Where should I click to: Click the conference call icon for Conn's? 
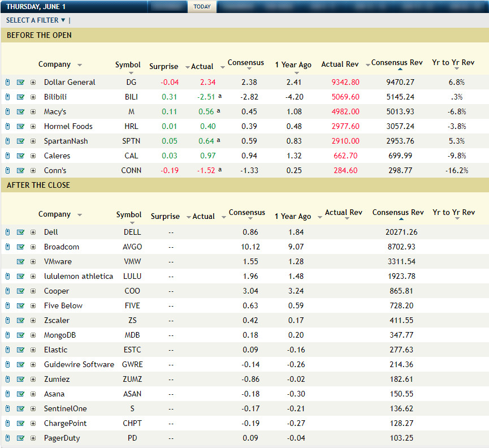8,170
